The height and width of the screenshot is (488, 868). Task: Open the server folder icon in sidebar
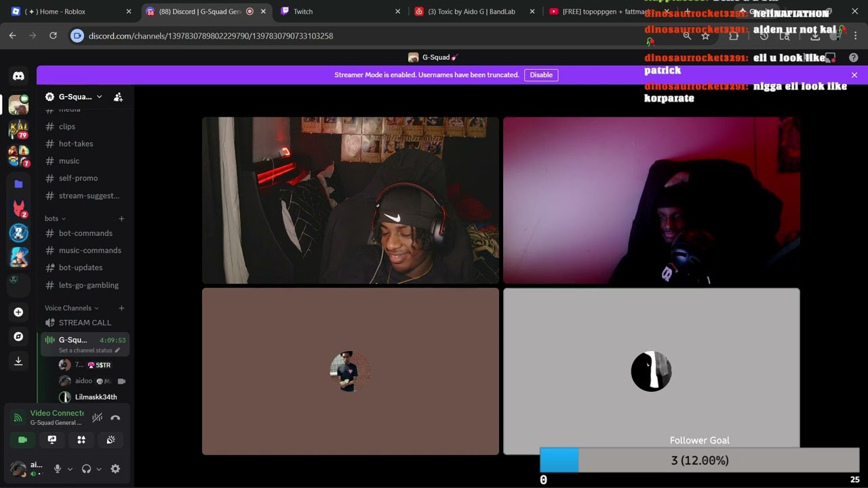coord(18,184)
